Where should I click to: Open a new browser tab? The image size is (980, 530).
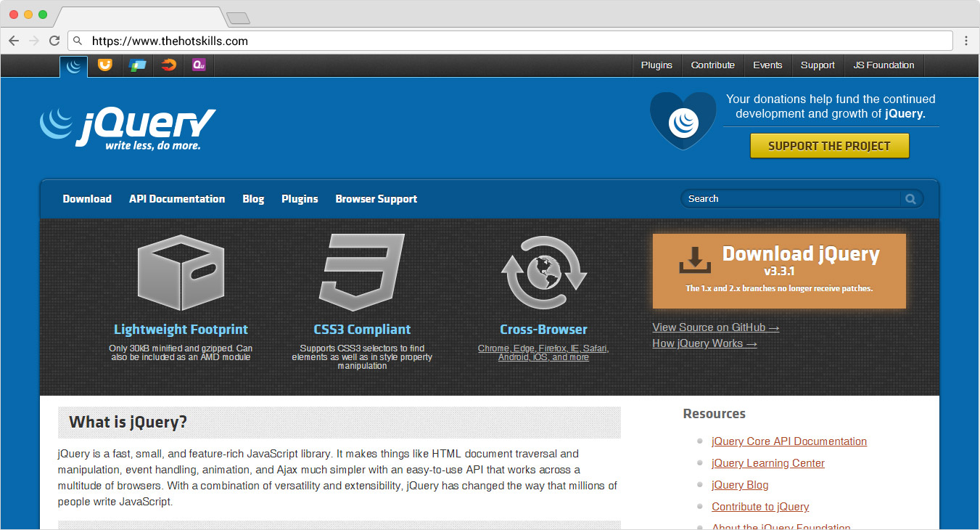point(238,18)
